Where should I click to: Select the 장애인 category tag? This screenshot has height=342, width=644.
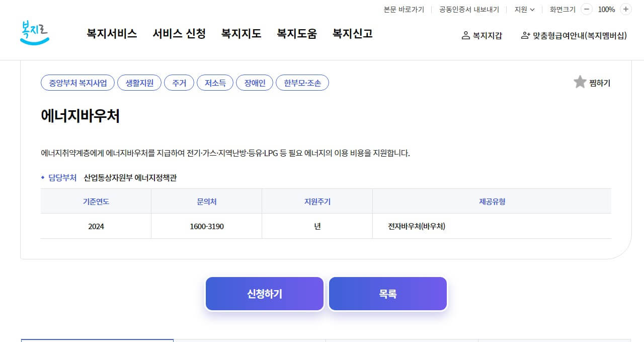tap(254, 83)
